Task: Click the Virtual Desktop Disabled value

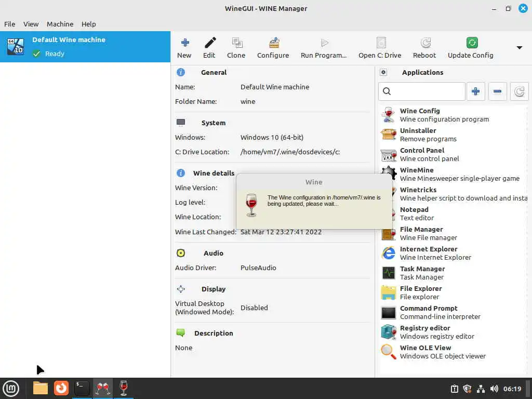Action: point(254,308)
